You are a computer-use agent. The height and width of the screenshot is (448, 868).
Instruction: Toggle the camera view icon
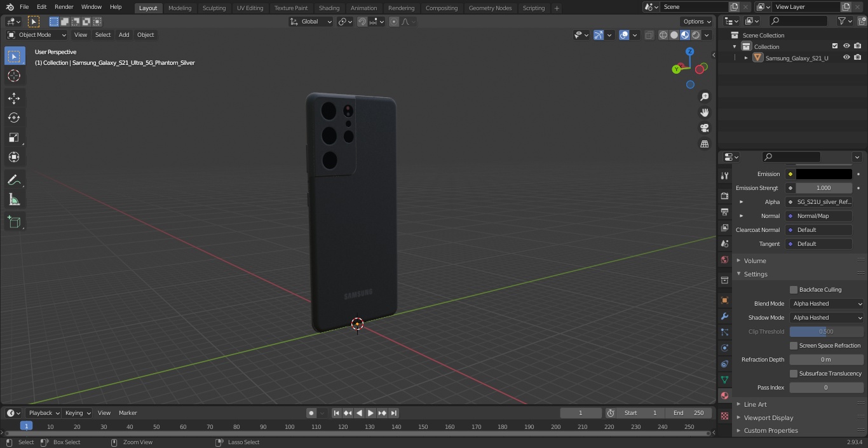click(x=704, y=128)
